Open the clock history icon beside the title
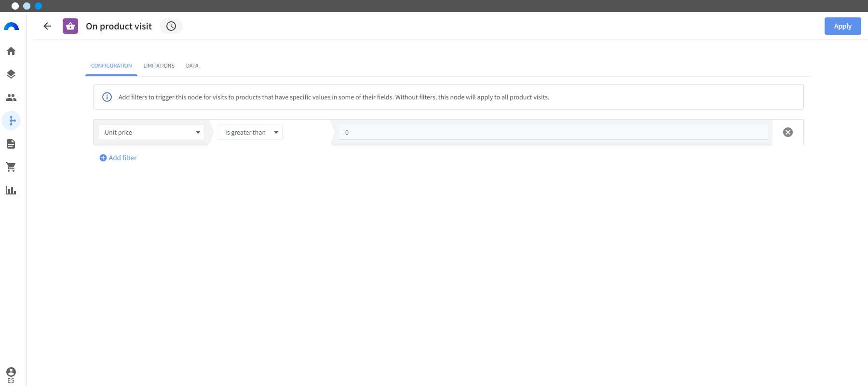Image resolution: width=868 pixels, height=386 pixels. click(x=171, y=26)
